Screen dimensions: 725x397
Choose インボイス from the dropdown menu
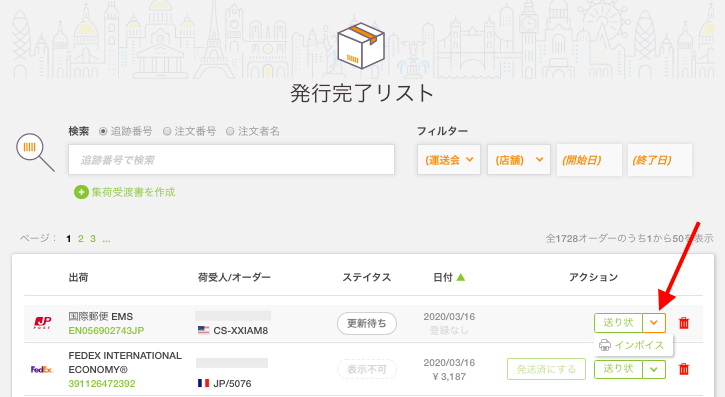click(x=633, y=345)
